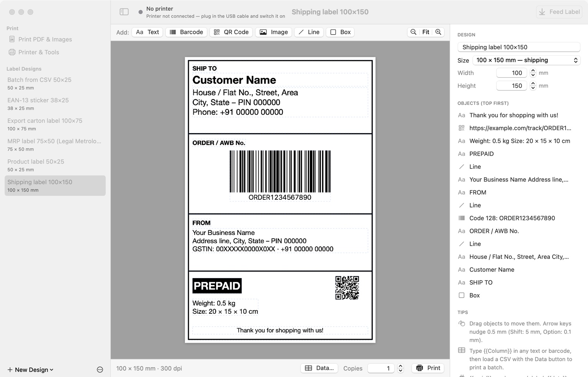
Task: Select the Export carton label 100×75 design
Action: click(x=55, y=124)
